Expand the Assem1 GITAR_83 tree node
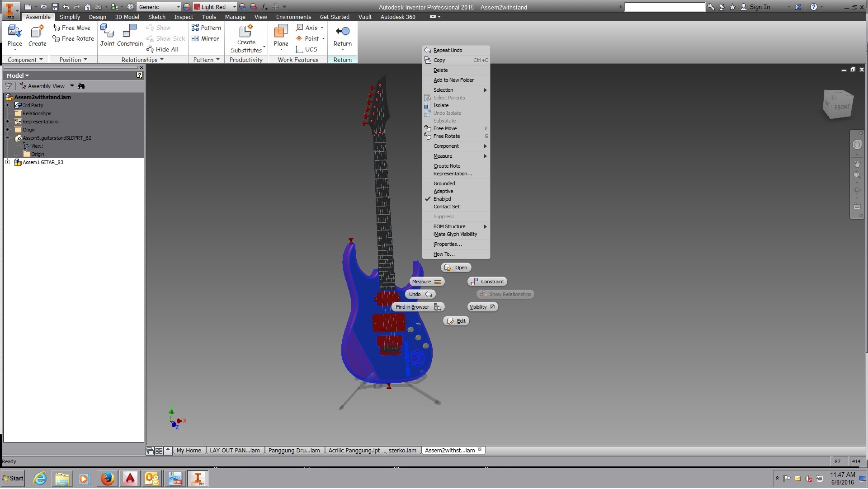This screenshot has width=868, height=489. click(8, 162)
